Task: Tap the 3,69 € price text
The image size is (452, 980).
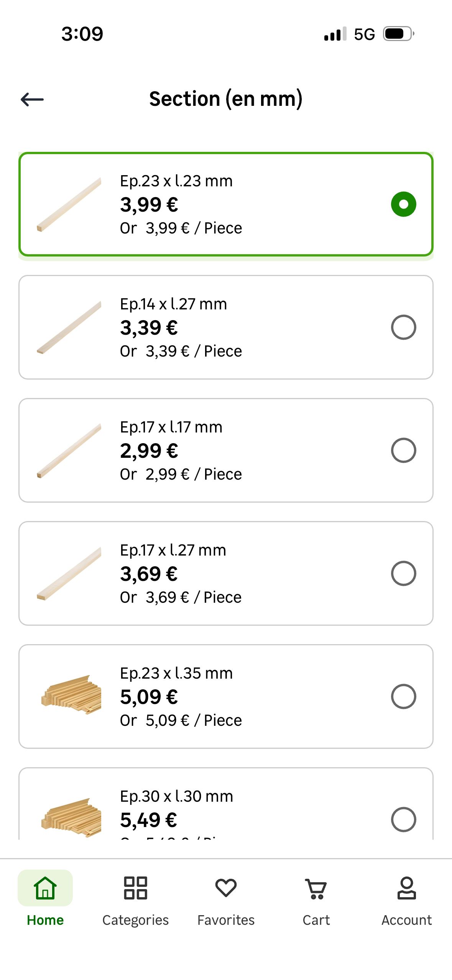Action: click(x=149, y=574)
